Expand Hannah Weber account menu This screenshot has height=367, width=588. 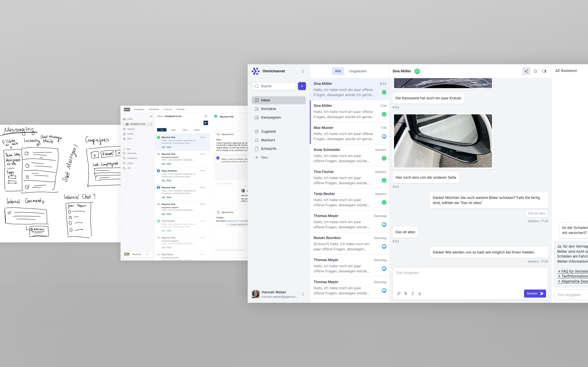coord(303,294)
